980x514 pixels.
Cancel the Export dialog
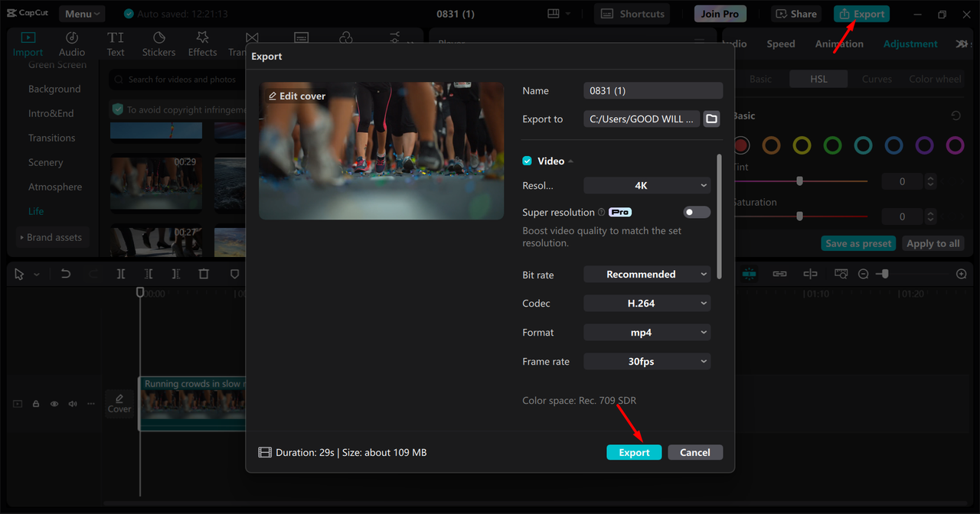click(695, 452)
